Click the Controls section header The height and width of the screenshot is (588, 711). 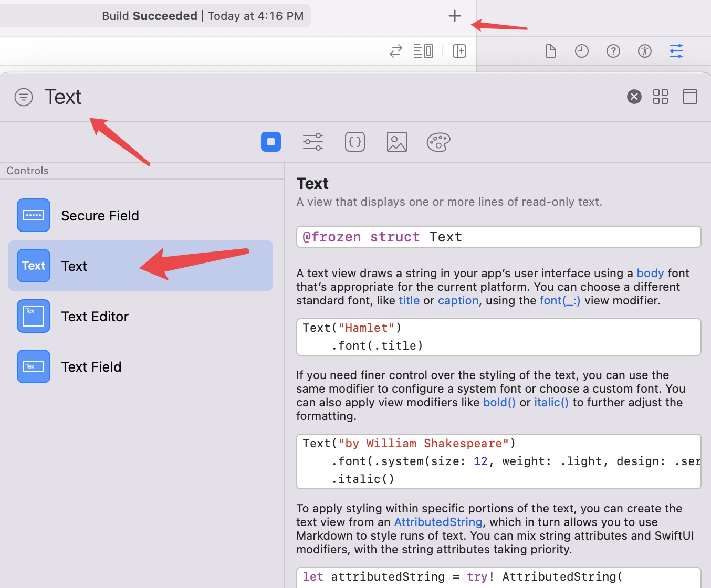tap(27, 171)
